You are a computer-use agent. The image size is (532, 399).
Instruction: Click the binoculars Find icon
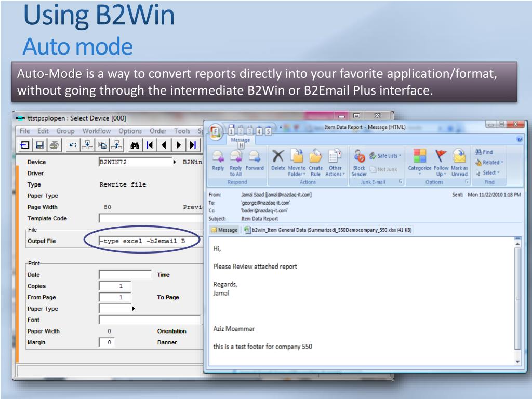135,145
